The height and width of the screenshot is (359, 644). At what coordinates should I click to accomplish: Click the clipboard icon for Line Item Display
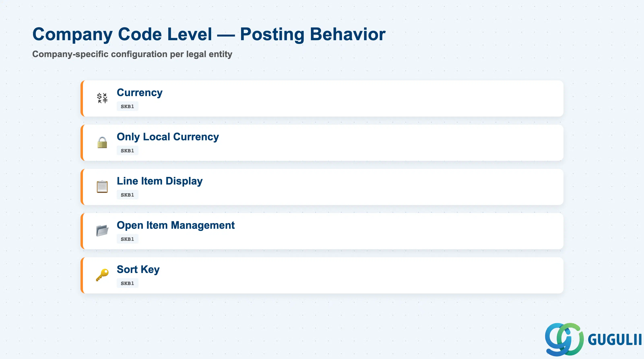(102, 187)
